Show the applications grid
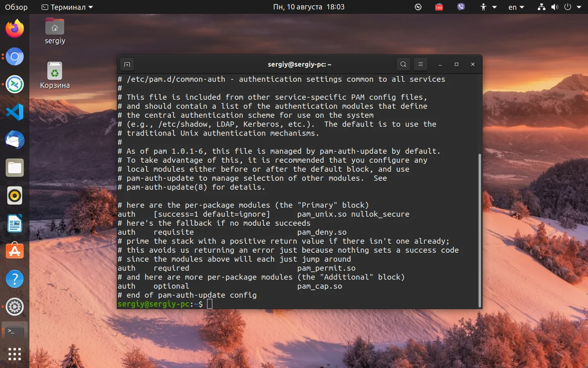 click(x=15, y=354)
